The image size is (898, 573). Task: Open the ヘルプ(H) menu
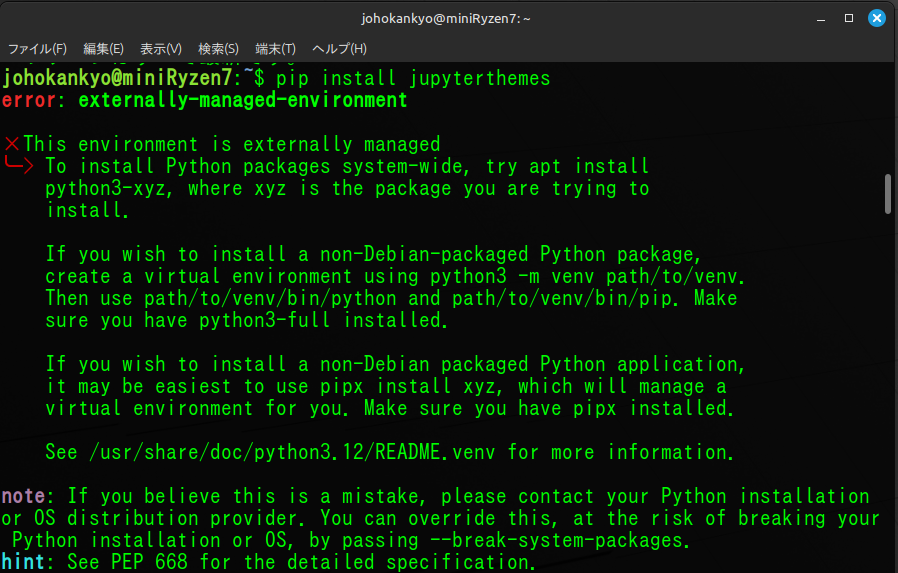[x=339, y=48]
